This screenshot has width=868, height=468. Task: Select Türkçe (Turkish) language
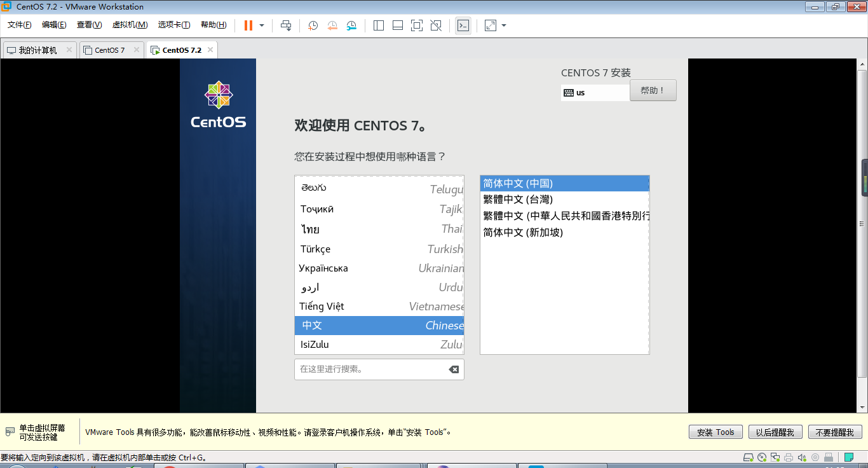coord(379,249)
